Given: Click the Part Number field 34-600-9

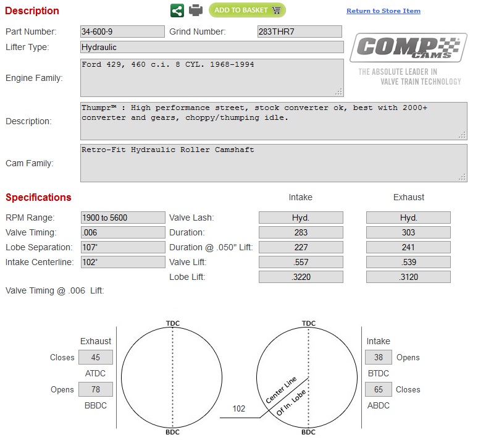Looking at the screenshot, I should click(122, 32).
